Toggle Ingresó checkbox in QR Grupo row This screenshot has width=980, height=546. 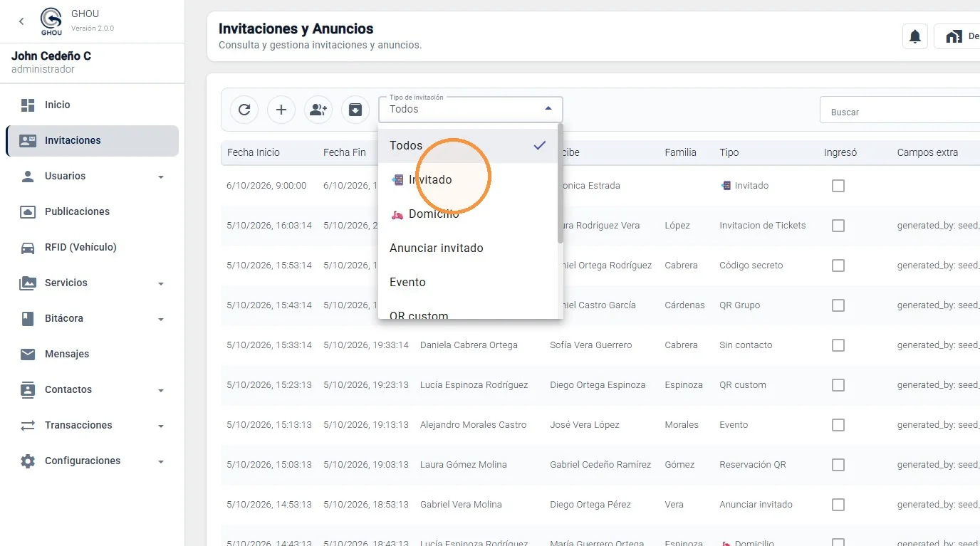click(x=838, y=305)
